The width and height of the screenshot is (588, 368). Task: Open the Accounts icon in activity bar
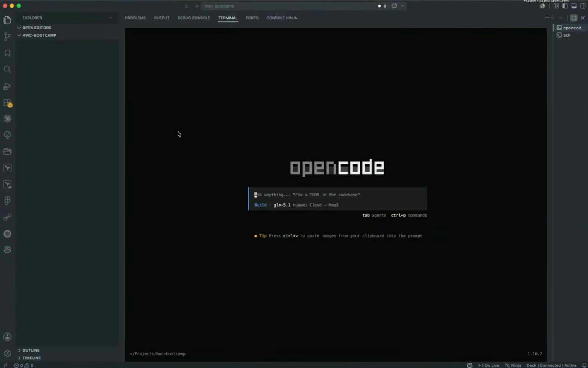[7, 337]
